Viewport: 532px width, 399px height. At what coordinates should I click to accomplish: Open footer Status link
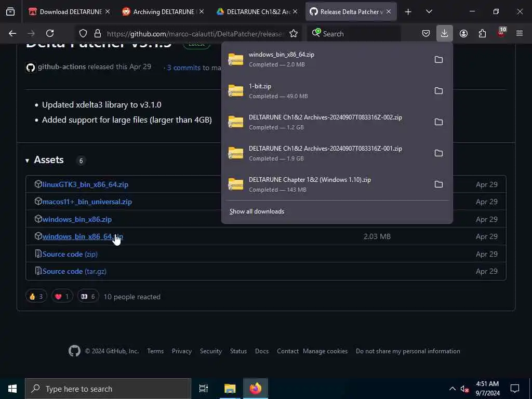tap(238, 351)
